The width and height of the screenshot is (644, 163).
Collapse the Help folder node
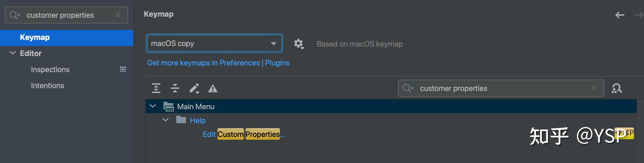pos(166,120)
